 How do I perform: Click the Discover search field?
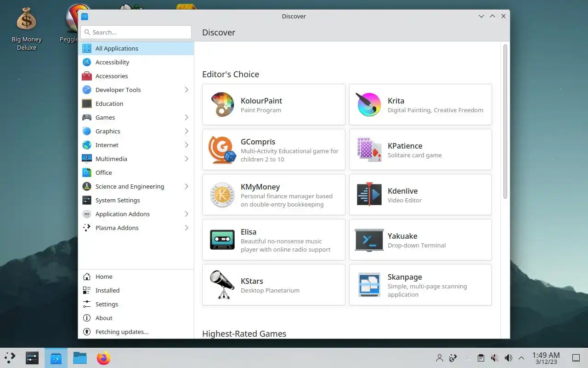click(136, 32)
